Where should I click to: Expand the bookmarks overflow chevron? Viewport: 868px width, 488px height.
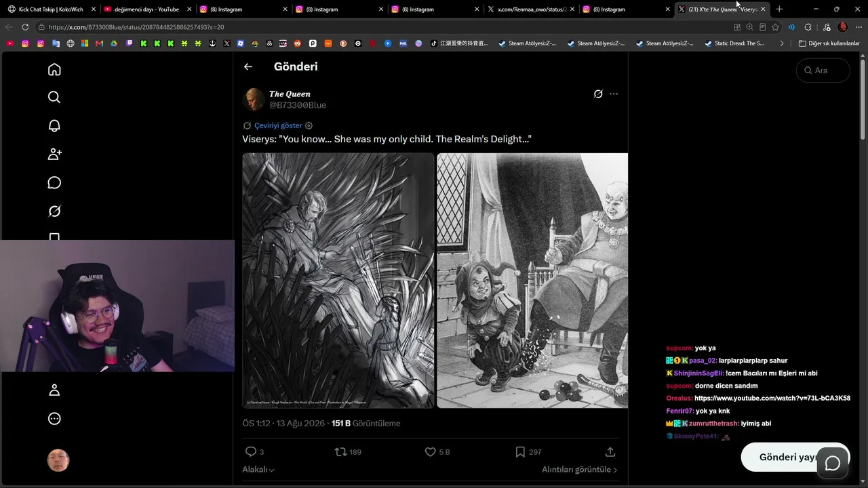[782, 43]
